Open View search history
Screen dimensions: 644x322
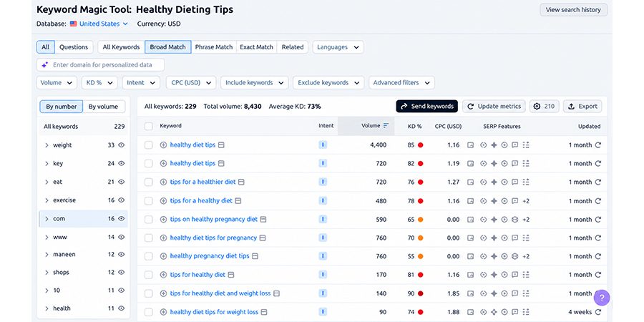click(x=573, y=9)
